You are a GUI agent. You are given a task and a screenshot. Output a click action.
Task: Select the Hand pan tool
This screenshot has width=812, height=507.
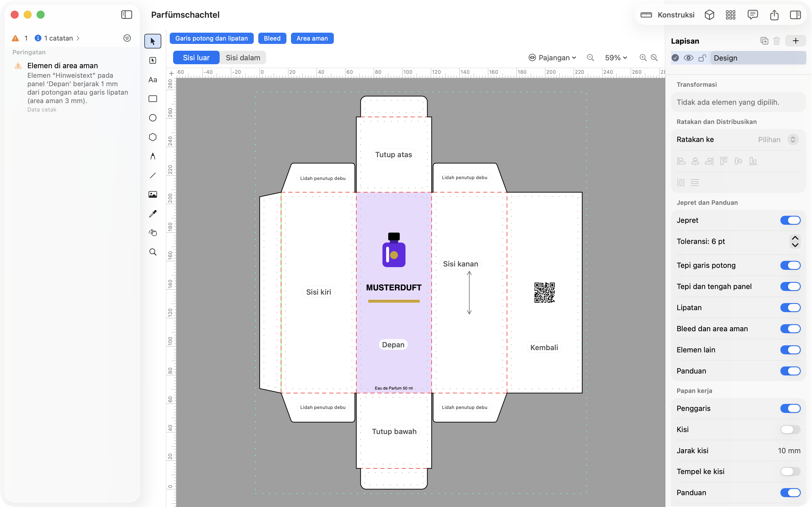(x=153, y=233)
